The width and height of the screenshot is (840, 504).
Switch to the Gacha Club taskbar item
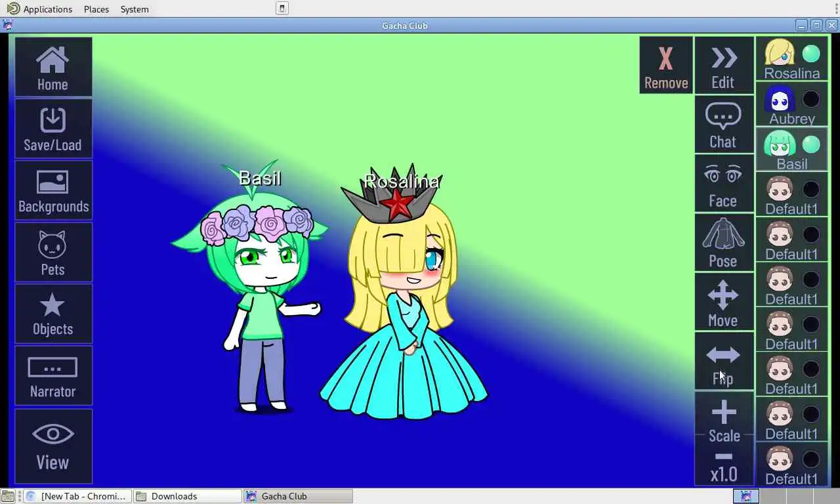coord(298,496)
